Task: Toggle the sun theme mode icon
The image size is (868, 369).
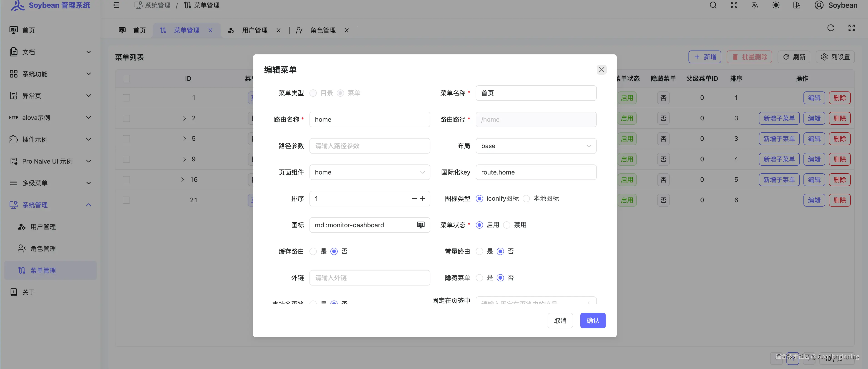Action: click(776, 5)
